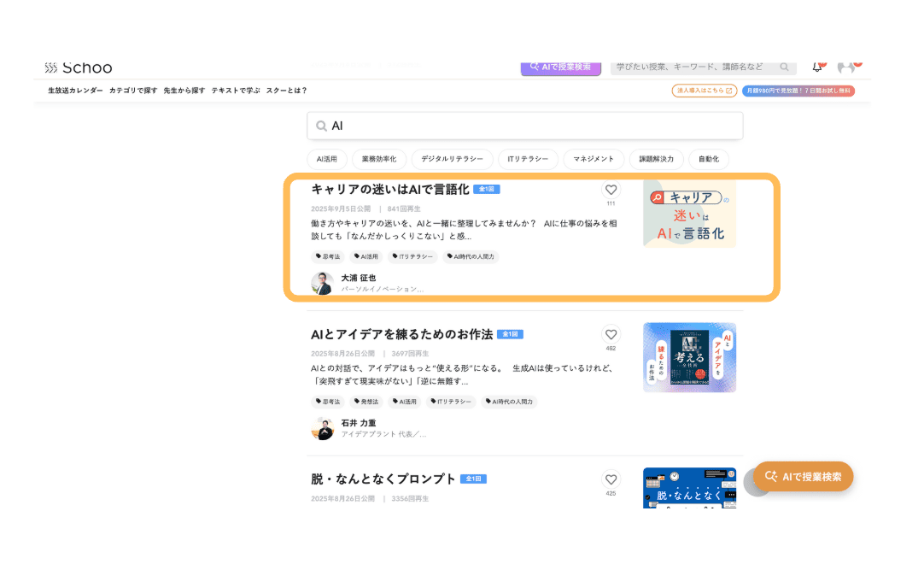Open the user profile avatar
The image size is (924, 564).
(846, 67)
